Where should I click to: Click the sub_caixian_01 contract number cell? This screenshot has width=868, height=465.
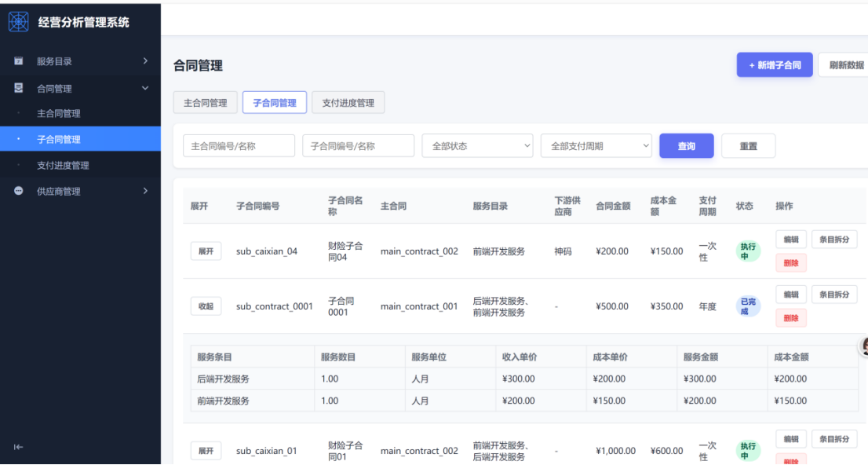click(267, 451)
